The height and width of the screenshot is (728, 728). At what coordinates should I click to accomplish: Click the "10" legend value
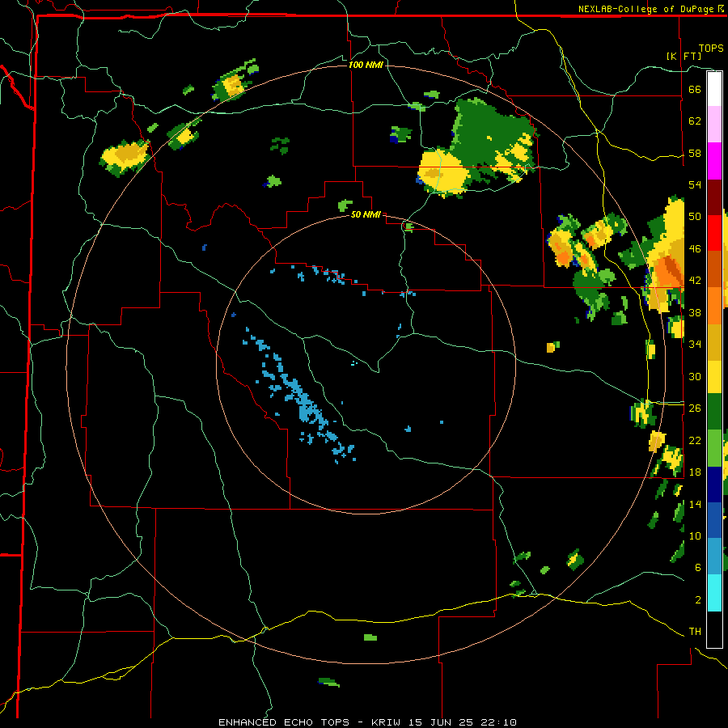(x=695, y=535)
